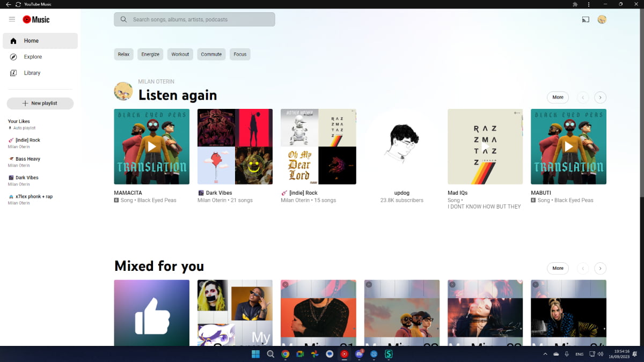Screen dimensions: 644x362
Task: Click the search songs input field
Action: tap(199, 19)
